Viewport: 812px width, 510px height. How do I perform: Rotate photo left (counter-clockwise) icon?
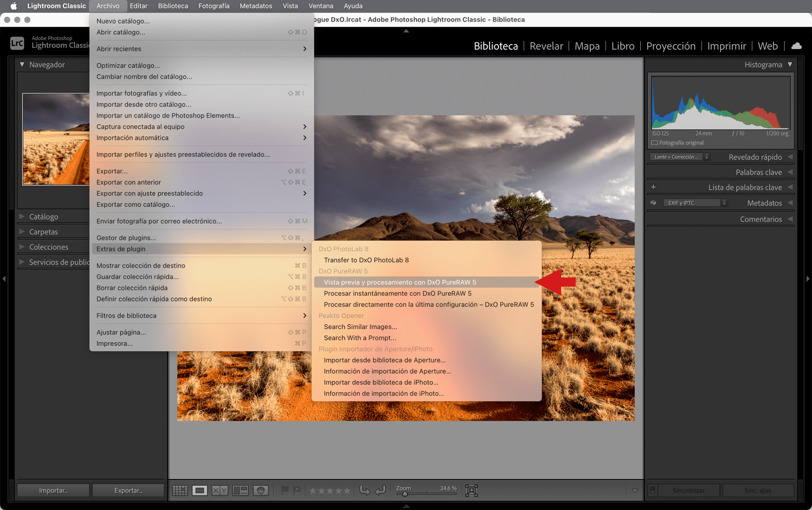pos(364,490)
